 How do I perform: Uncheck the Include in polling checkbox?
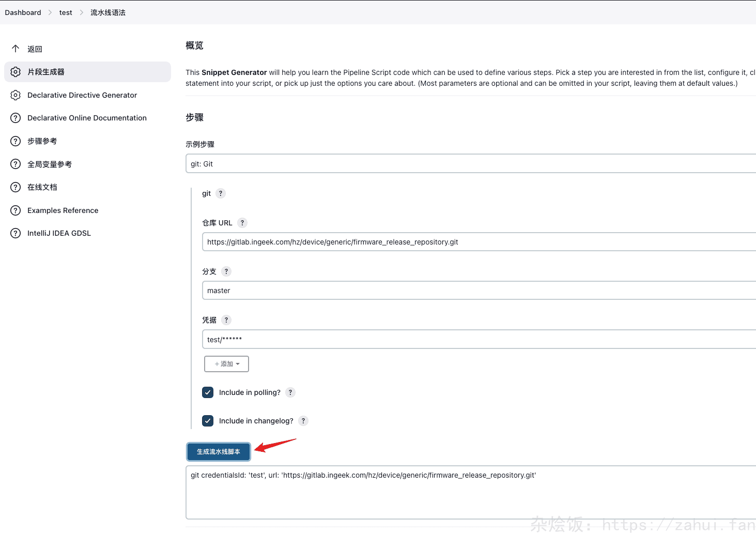pos(208,392)
